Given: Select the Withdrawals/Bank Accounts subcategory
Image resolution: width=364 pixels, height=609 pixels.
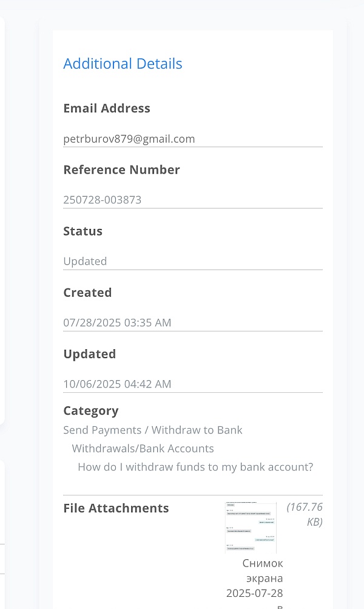Looking at the screenshot, I should pos(143,448).
